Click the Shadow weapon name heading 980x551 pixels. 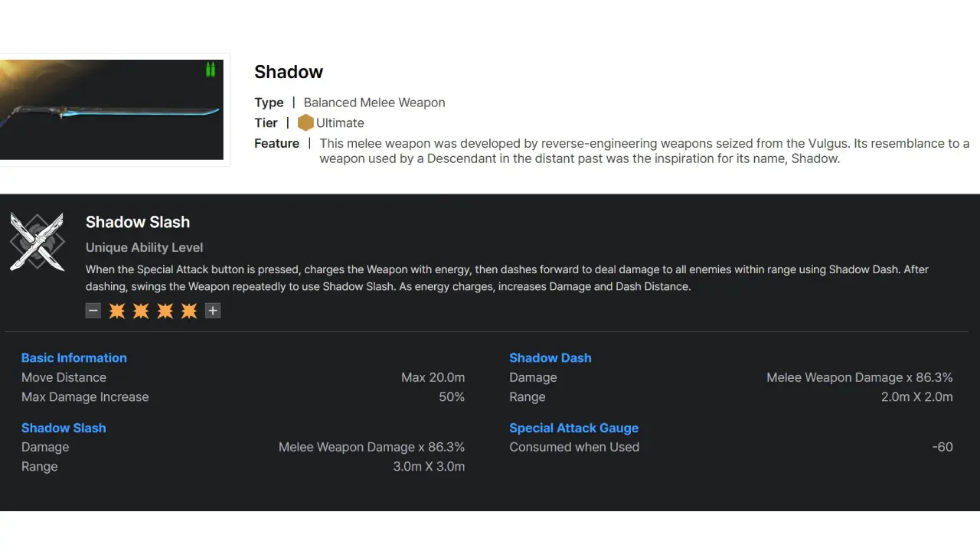(x=289, y=71)
